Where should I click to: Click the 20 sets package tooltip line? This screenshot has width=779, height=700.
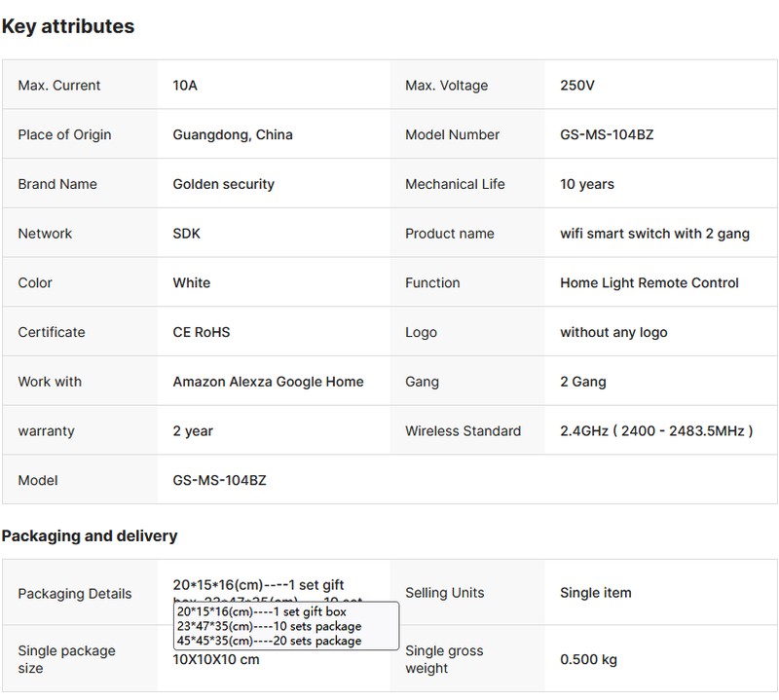point(269,641)
